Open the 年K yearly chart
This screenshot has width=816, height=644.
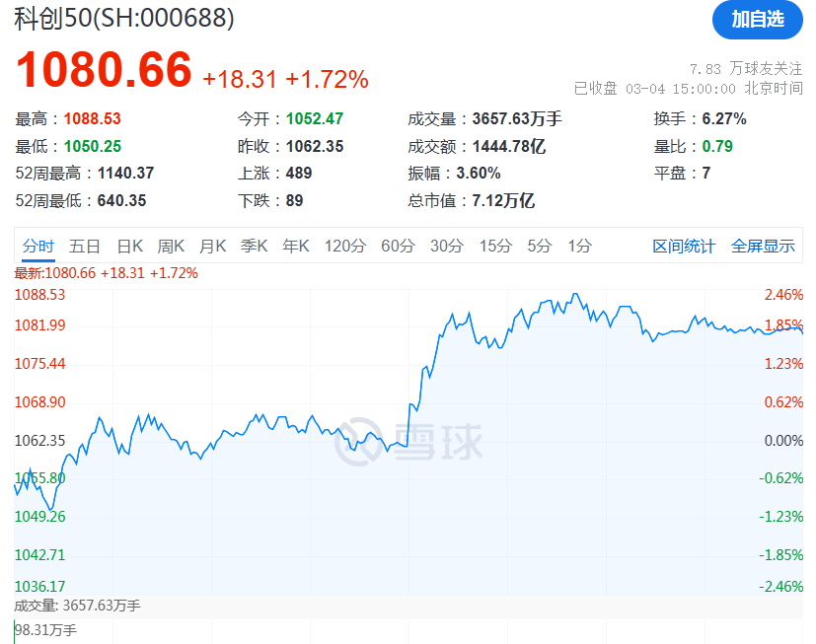pos(296,247)
